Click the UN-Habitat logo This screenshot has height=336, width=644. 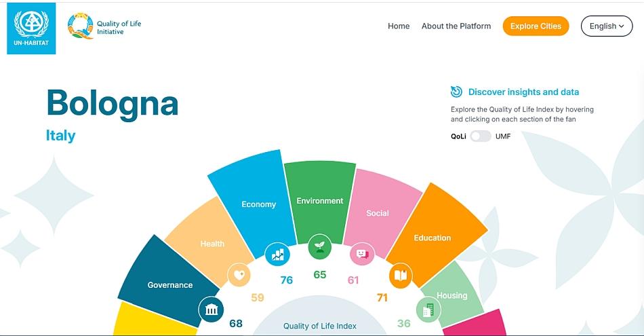point(31,29)
